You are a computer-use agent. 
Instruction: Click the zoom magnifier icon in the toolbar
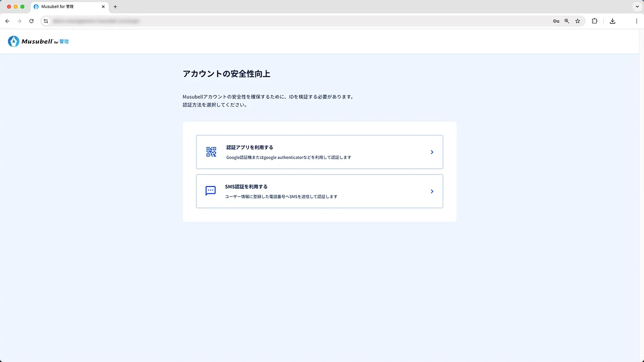(567, 21)
